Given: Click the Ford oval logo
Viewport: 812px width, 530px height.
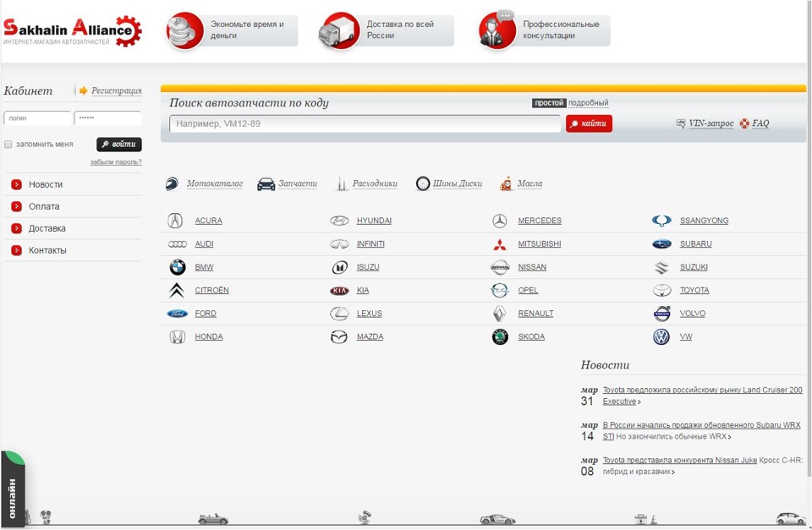Looking at the screenshot, I should [x=177, y=314].
